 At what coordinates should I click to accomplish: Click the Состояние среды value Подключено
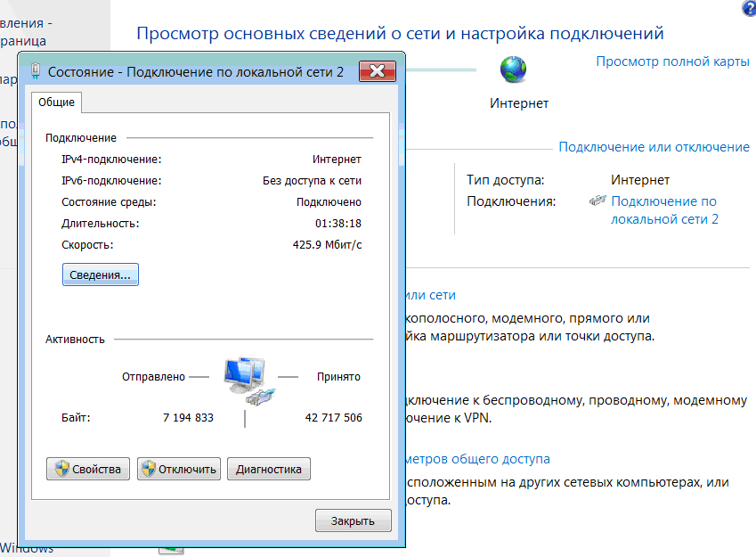329,202
